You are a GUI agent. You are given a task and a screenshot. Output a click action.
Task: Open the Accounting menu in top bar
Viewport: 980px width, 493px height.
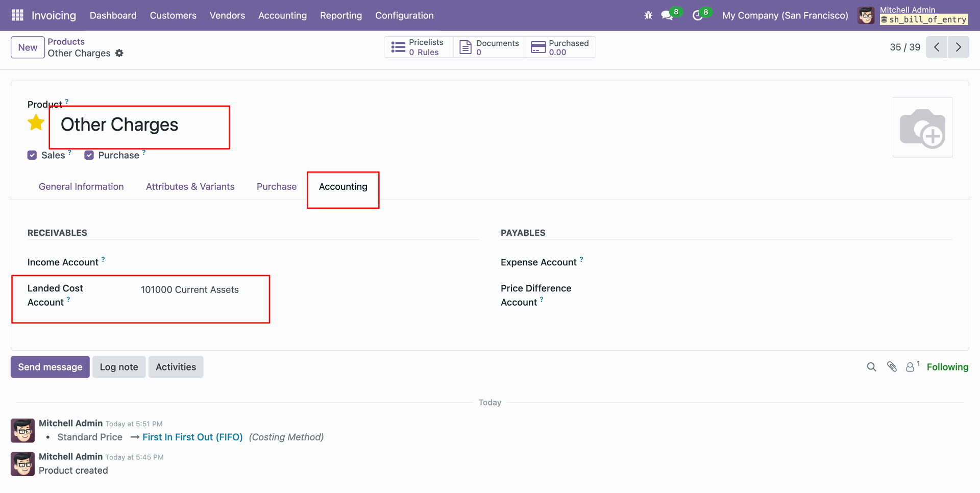(x=282, y=15)
